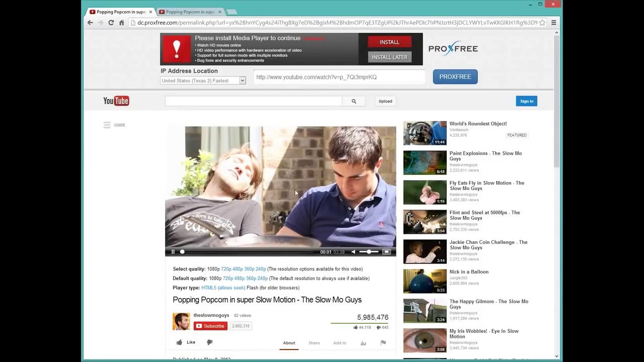Go back using browser back arrow
The image size is (644, 362).
tap(90, 23)
